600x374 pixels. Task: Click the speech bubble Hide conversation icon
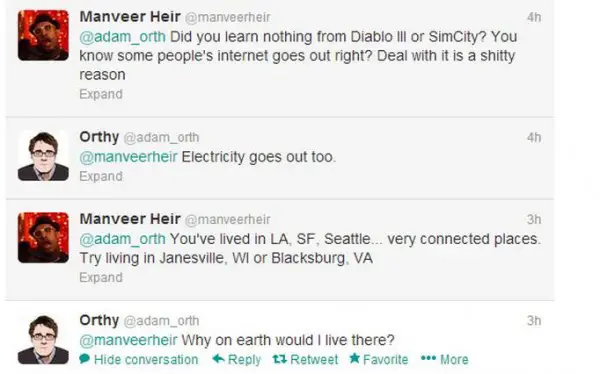[85, 359]
